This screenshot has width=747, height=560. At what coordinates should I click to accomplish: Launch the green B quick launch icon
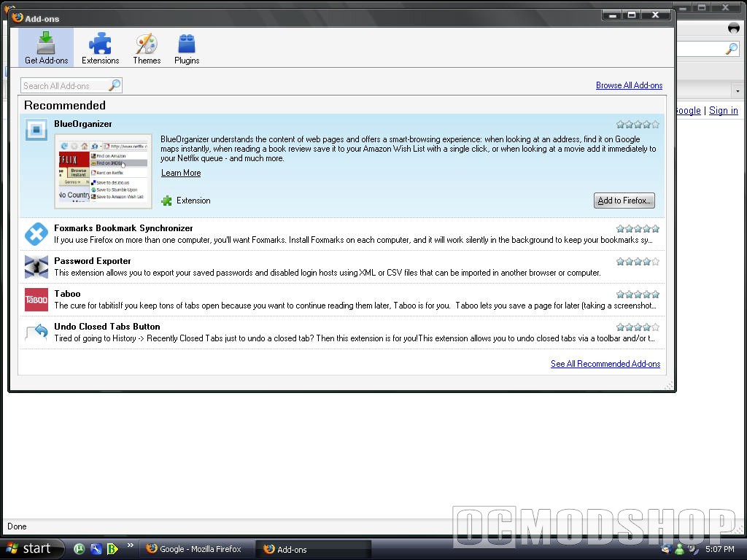tap(112, 549)
